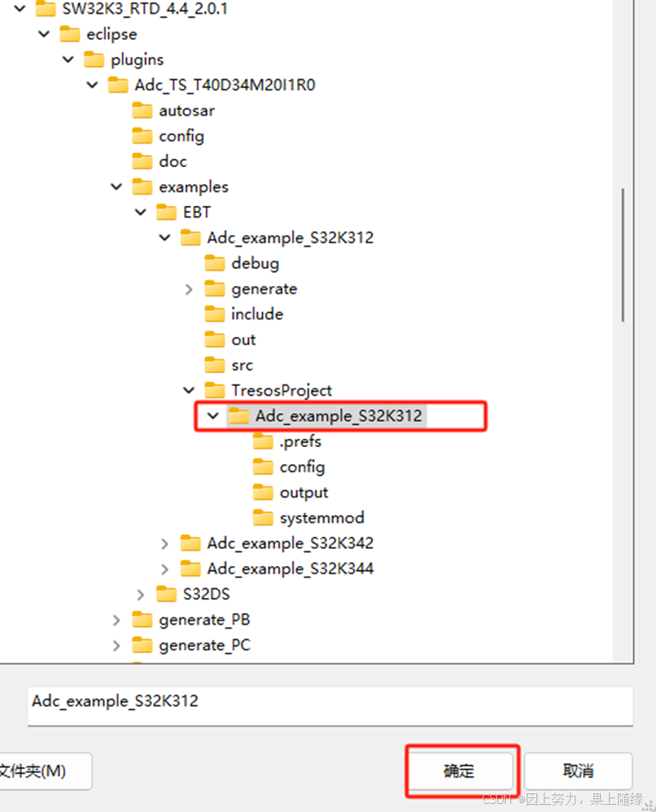
Task: Select the plugins folder icon
Action: click(94, 59)
